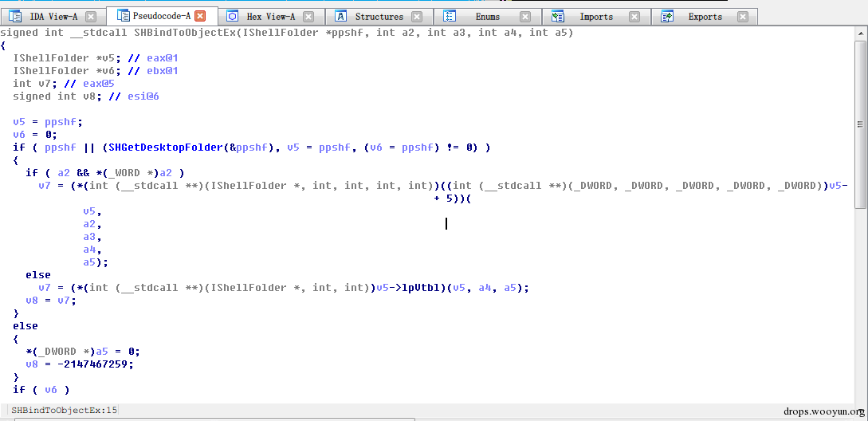868x421 pixels.
Task: Click the 'if ( v6 )' line
Action: [41, 389]
